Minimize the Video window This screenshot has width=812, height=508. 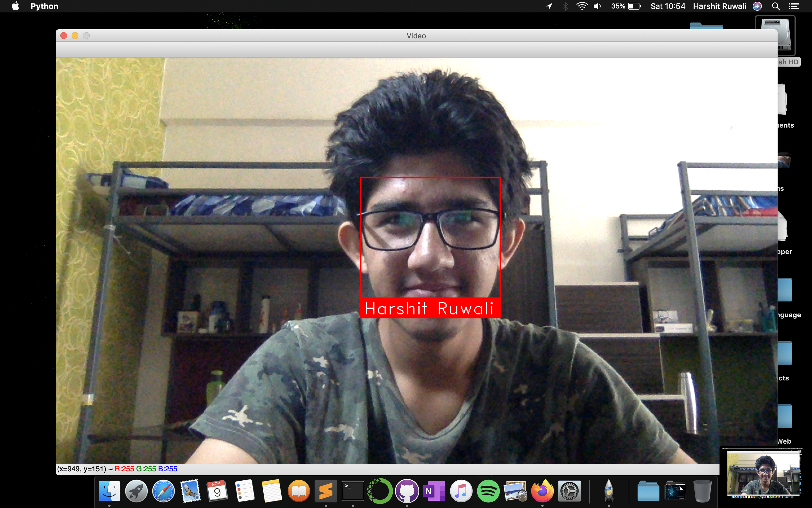coord(75,36)
